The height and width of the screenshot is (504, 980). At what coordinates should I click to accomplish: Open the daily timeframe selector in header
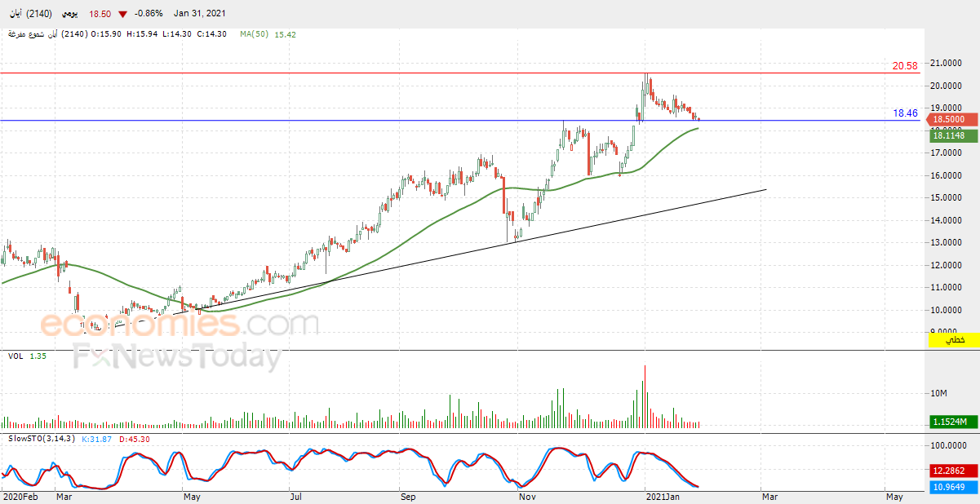69,14
